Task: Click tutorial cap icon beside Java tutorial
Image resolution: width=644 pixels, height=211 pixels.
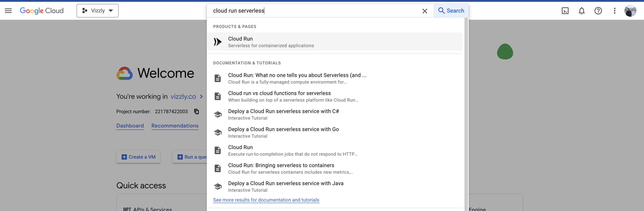Action: pyautogui.click(x=217, y=186)
